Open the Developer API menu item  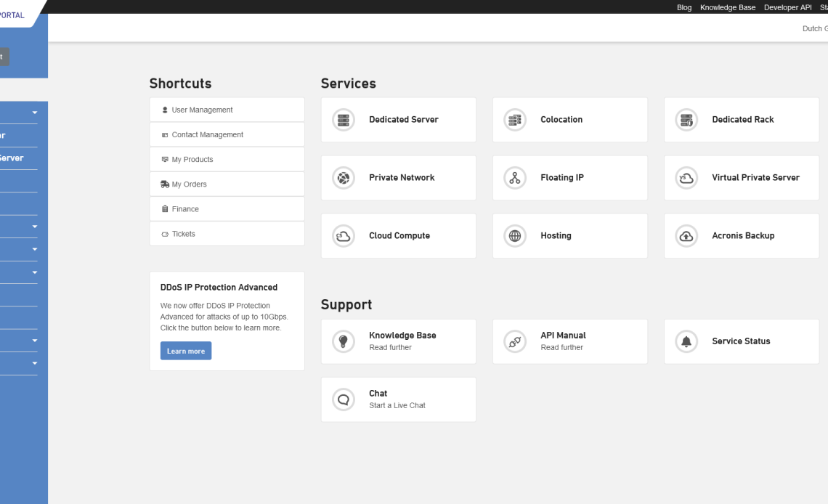tap(787, 7)
